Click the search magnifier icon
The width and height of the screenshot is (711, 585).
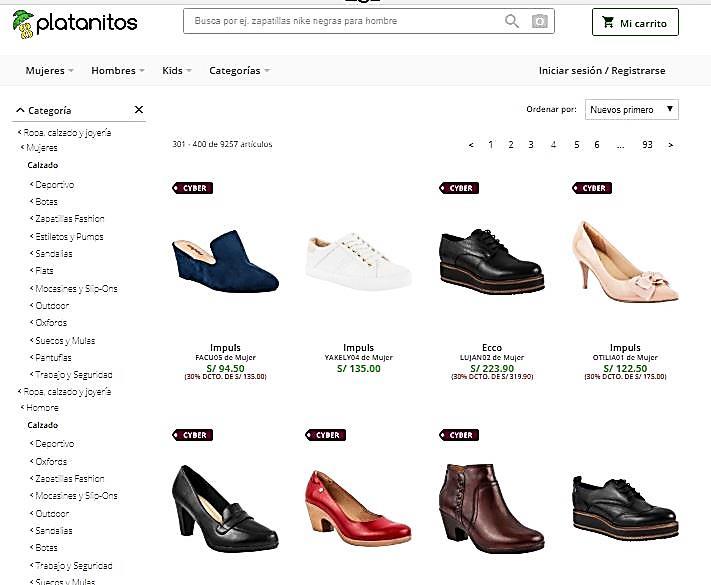click(x=511, y=21)
